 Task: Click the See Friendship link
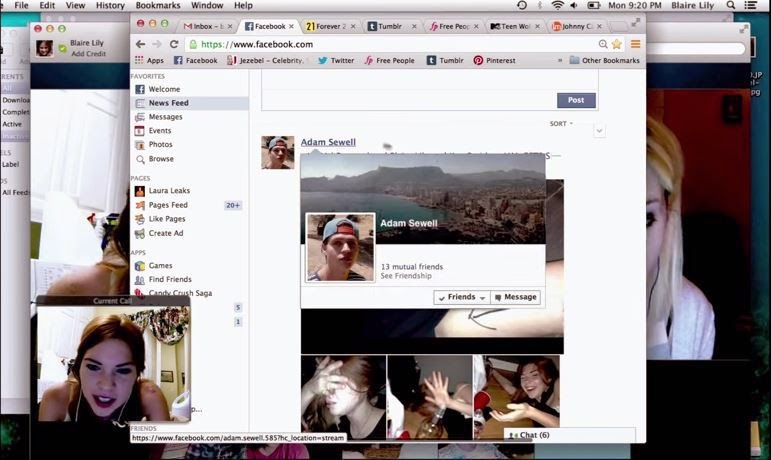pyautogui.click(x=406, y=276)
